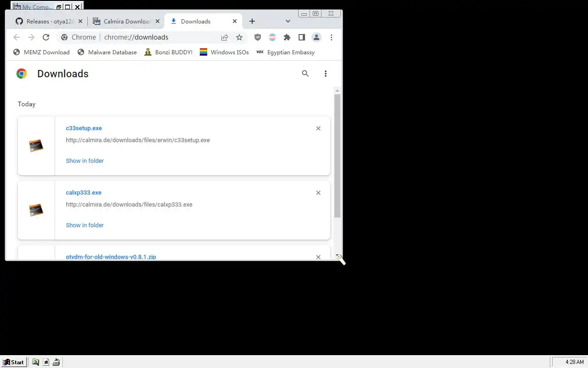Close the Releases GitHub tab
The width and height of the screenshot is (588, 368).
click(80, 21)
